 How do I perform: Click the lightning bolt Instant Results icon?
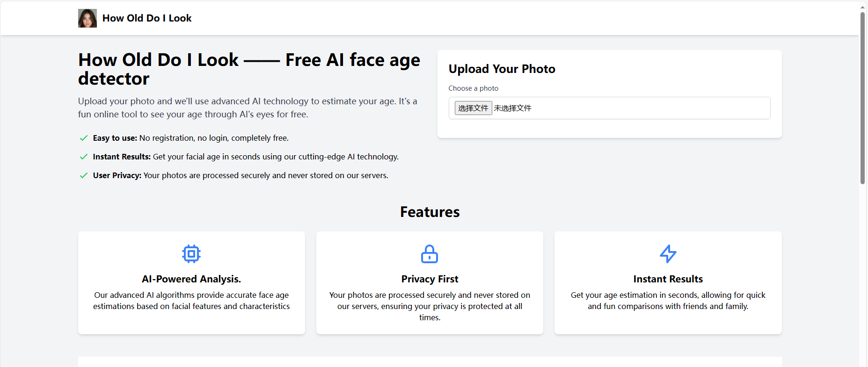(668, 254)
